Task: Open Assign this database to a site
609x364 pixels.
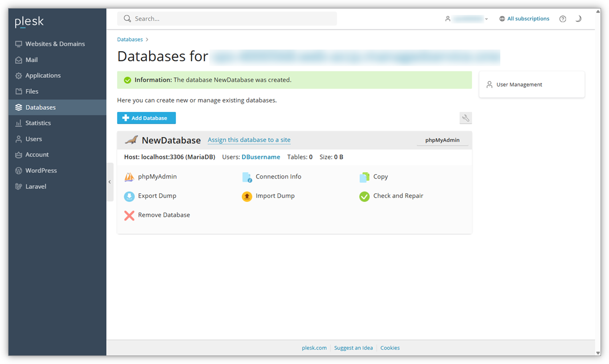Action: [x=249, y=140]
